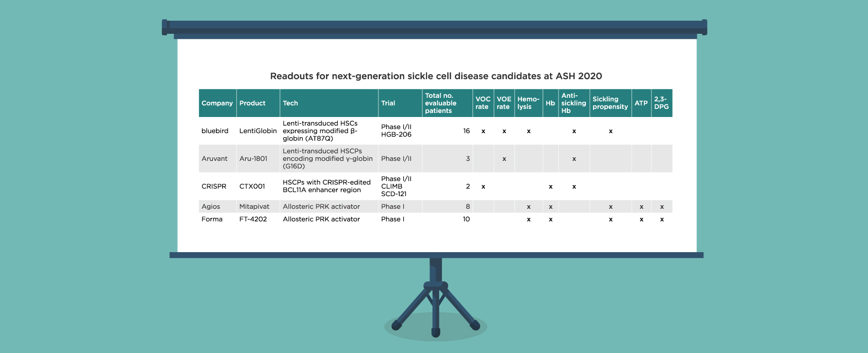
Task: Click Agios Hb x mark
Action: pyautogui.click(x=551, y=207)
